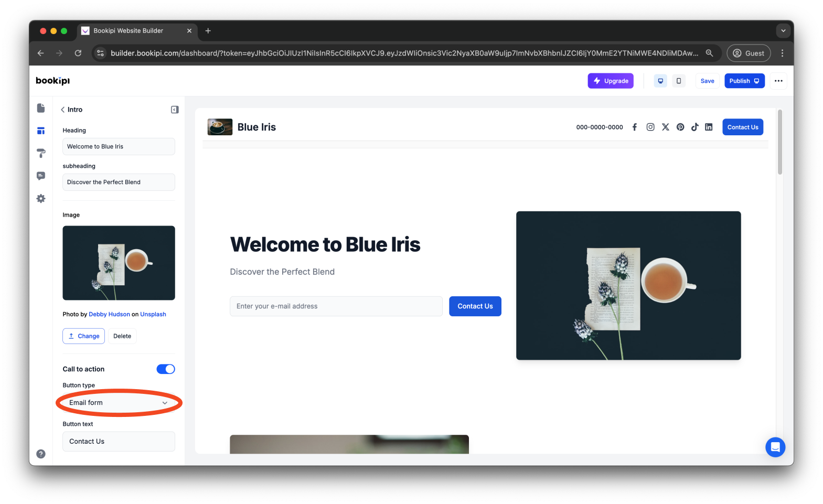Click the e-mail address field in preview
Image resolution: width=823 pixels, height=504 pixels.
[x=336, y=306]
